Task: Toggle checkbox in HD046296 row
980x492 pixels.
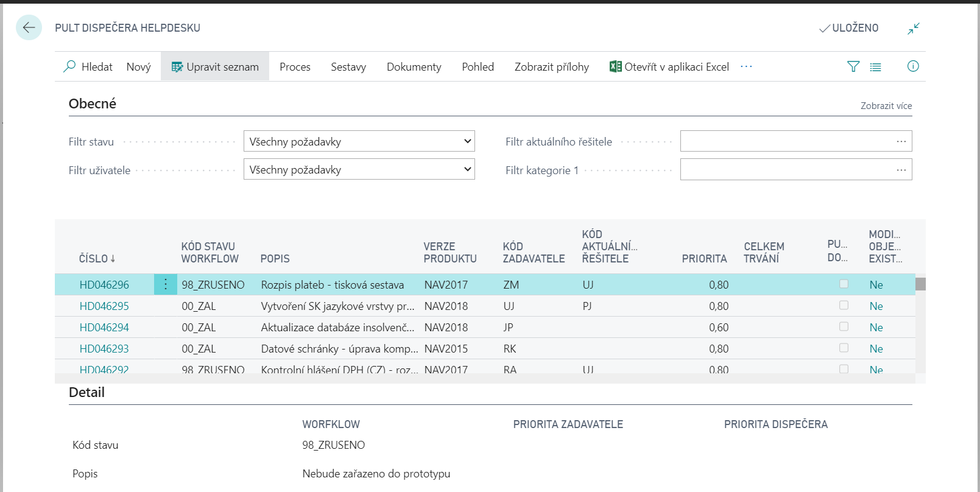Action: (x=844, y=284)
